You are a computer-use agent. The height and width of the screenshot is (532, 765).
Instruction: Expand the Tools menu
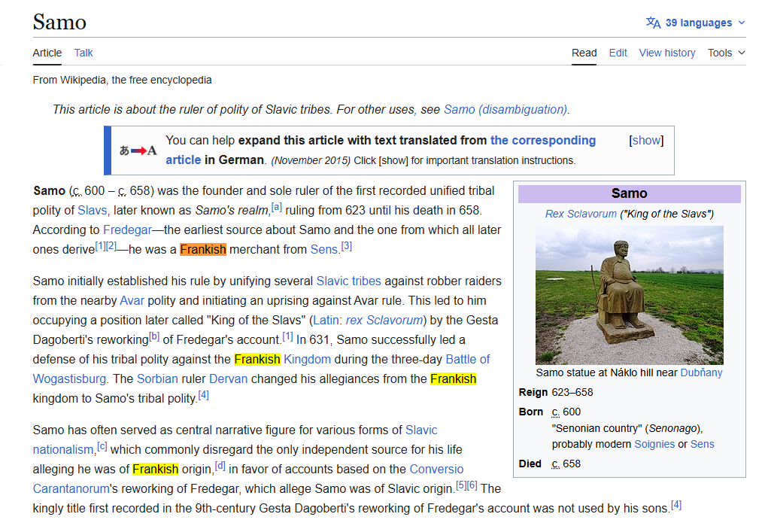click(x=726, y=53)
